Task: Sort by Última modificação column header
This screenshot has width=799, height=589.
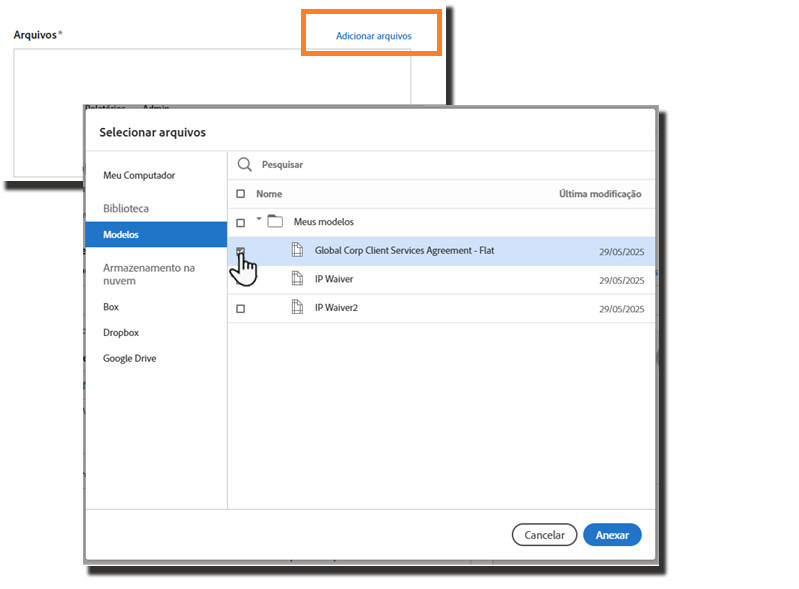Action: pos(599,194)
